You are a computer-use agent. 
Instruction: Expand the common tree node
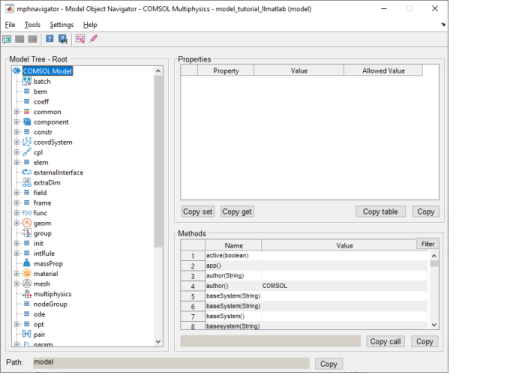pyautogui.click(x=16, y=112)
